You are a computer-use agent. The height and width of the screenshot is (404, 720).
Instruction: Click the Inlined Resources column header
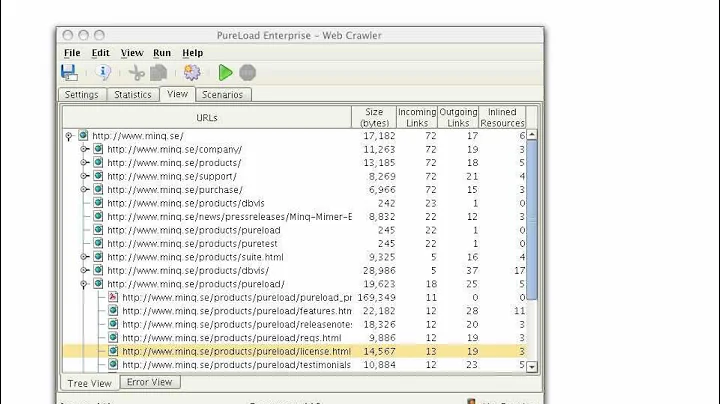click(502, 118)
